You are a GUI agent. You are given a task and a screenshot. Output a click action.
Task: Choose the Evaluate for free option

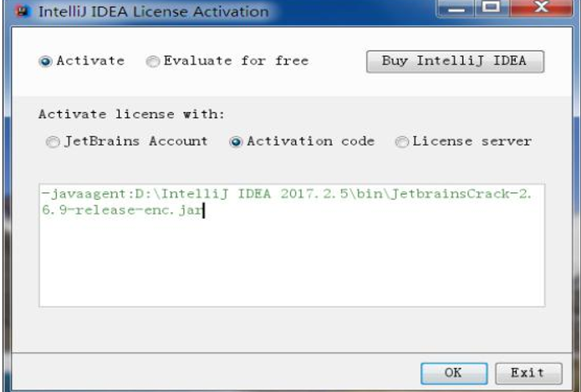[153, 61]
